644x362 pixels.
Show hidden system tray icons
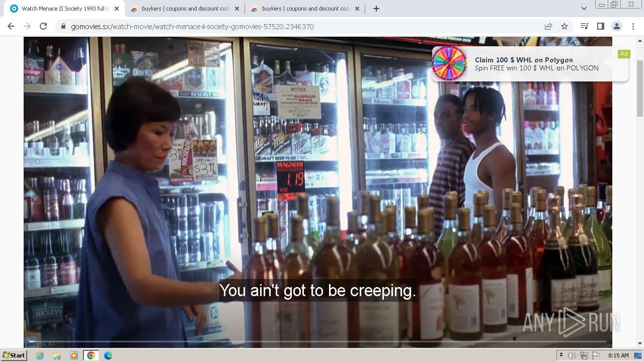pos(561,355)
